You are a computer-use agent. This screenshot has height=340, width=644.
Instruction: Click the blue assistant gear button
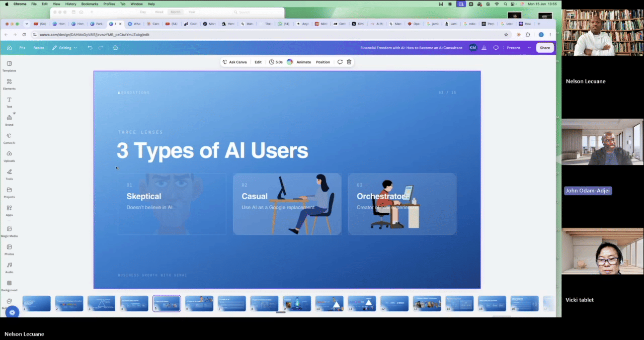pos(12,312)
